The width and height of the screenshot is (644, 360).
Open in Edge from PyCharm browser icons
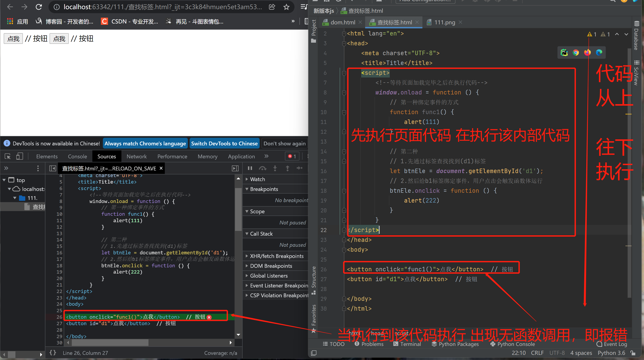[x=599, y=52]
